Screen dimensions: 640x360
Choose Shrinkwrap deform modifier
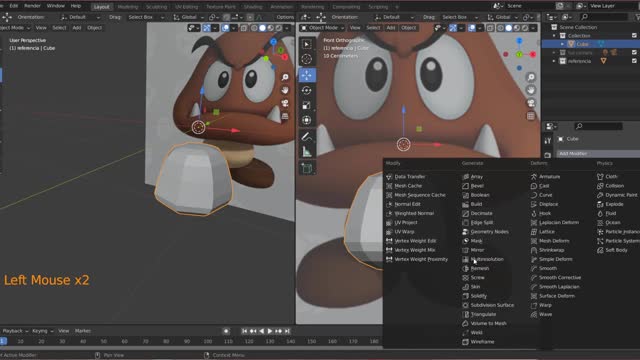tap(547, 250)
